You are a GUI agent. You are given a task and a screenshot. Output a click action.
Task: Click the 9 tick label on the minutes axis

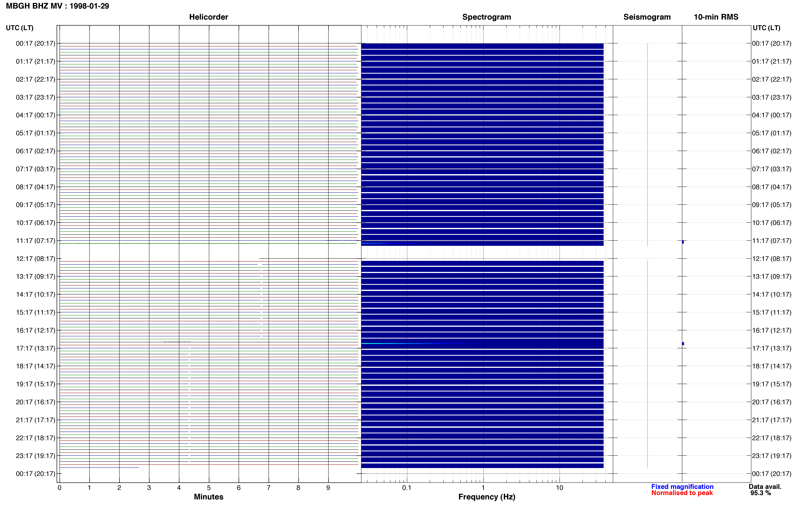328,488
